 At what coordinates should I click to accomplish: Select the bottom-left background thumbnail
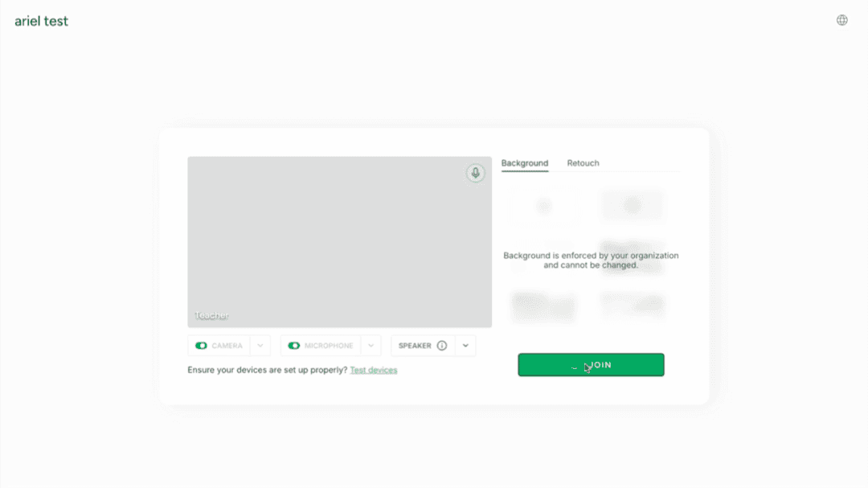tap(543, 306)
